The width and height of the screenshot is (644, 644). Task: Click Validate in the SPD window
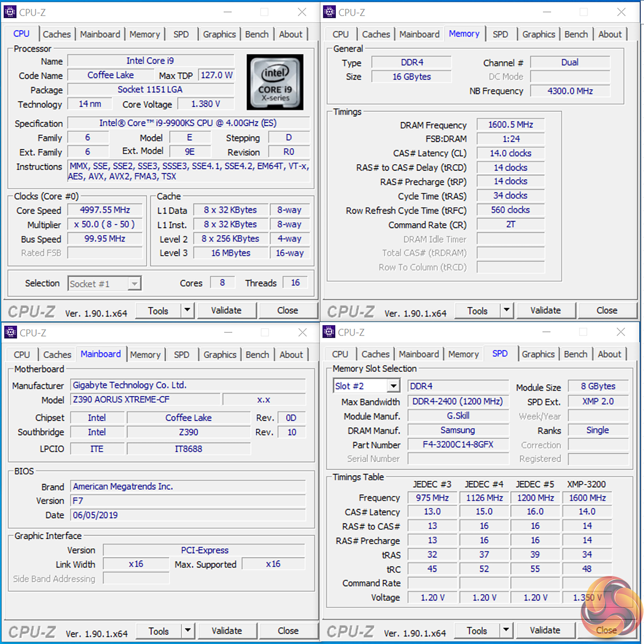(x=545, y=630)
